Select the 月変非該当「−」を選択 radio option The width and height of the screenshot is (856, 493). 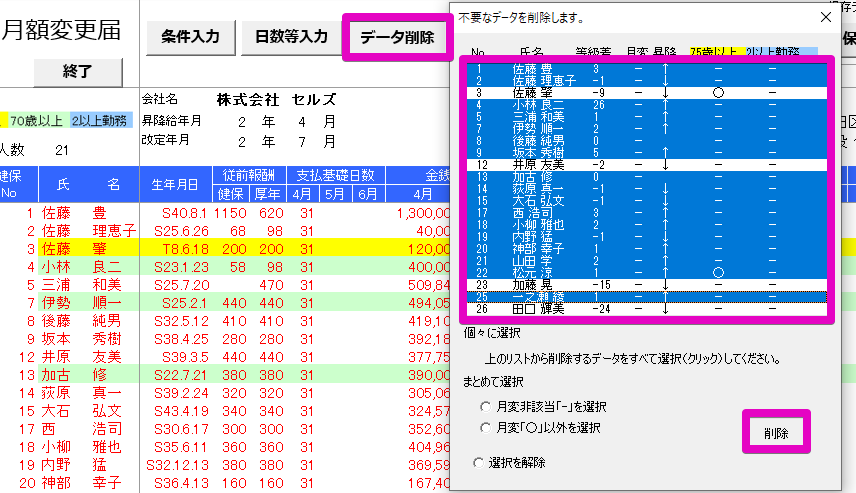tap(485, 408)
